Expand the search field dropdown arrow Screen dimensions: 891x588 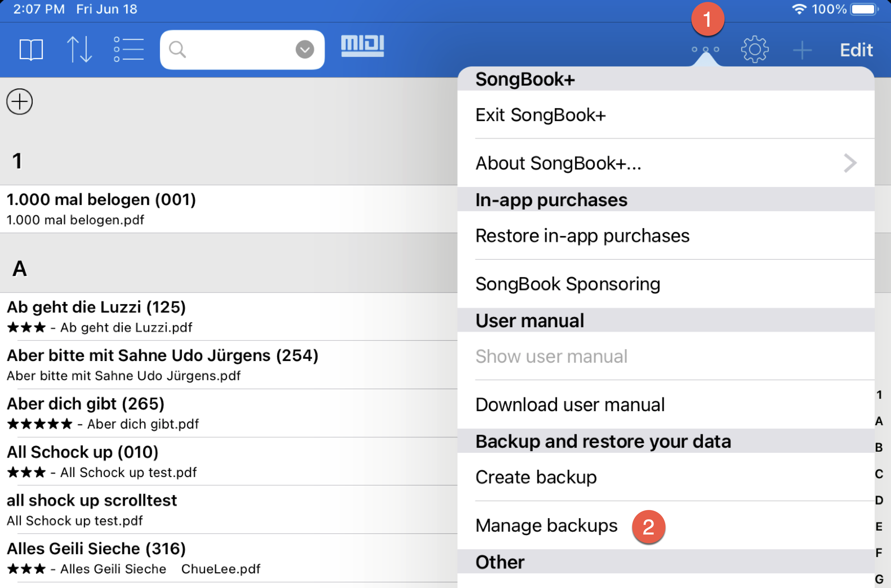(x=304, y=50)
